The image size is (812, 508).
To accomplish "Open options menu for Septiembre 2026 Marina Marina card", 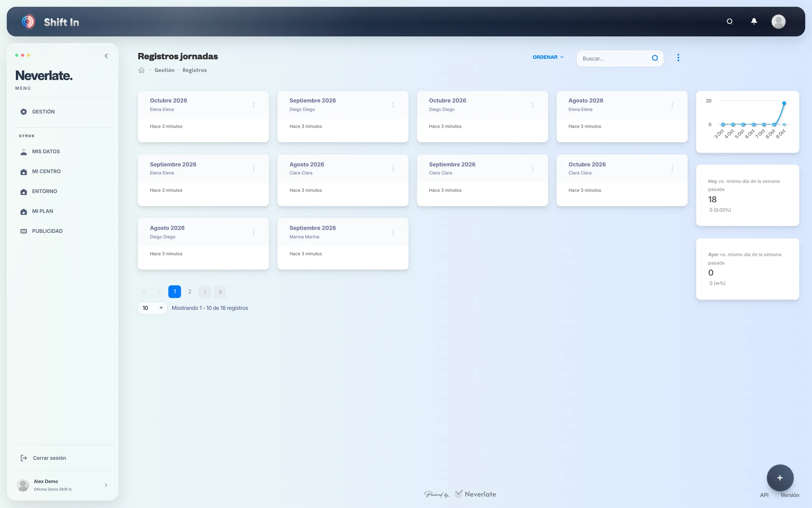I will [x=393, y=232].
